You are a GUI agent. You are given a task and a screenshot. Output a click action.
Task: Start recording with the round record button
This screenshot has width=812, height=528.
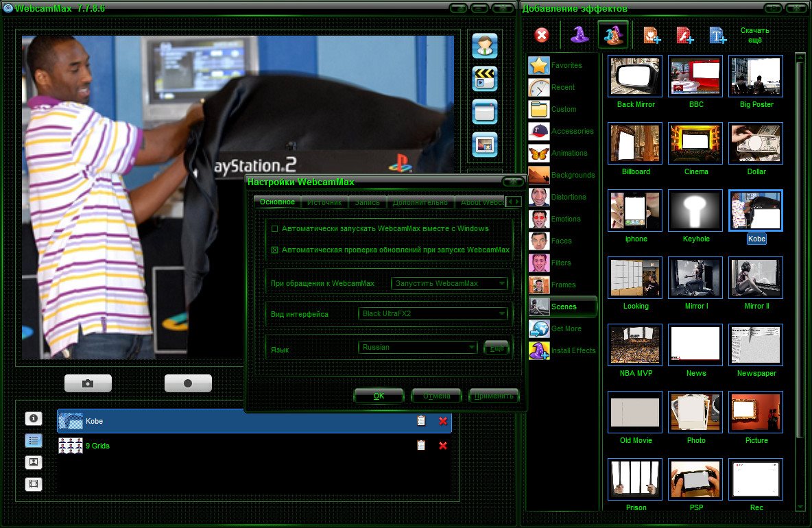tap(188, 383)
